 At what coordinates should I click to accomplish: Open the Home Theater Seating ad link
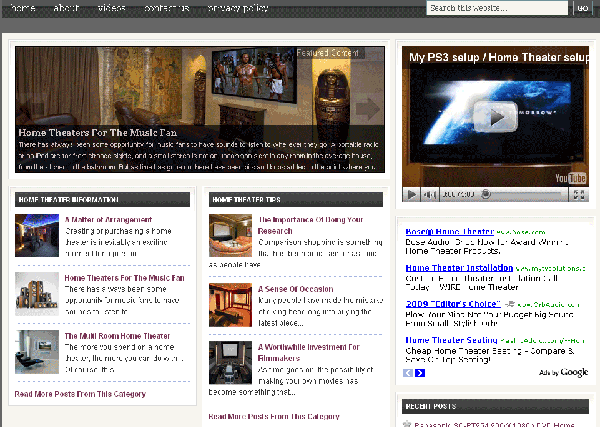point(452,340)
